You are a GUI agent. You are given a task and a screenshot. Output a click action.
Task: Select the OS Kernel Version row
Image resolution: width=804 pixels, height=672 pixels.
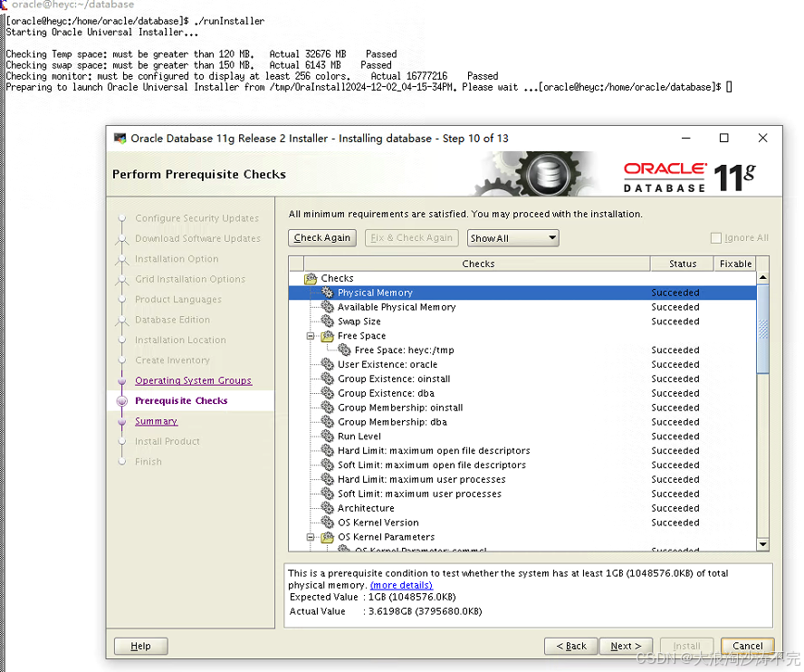tap(522, 523)
